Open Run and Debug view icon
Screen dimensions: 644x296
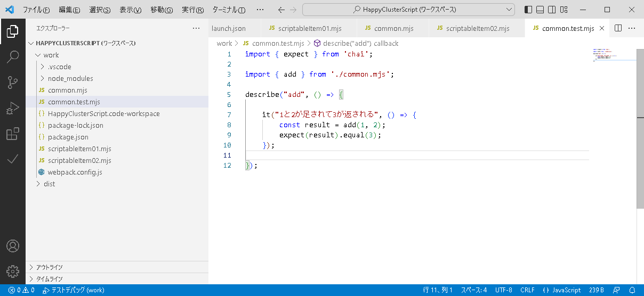coord(13,108)
